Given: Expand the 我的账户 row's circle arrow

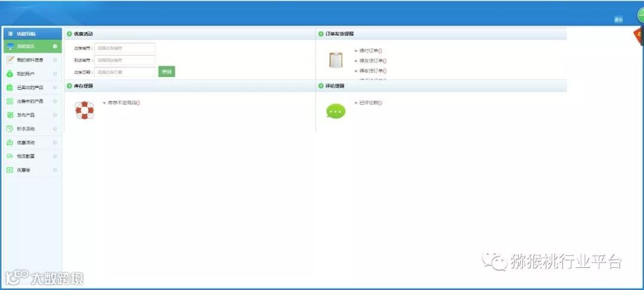Looking at the screenshot, I should (55, 74).
